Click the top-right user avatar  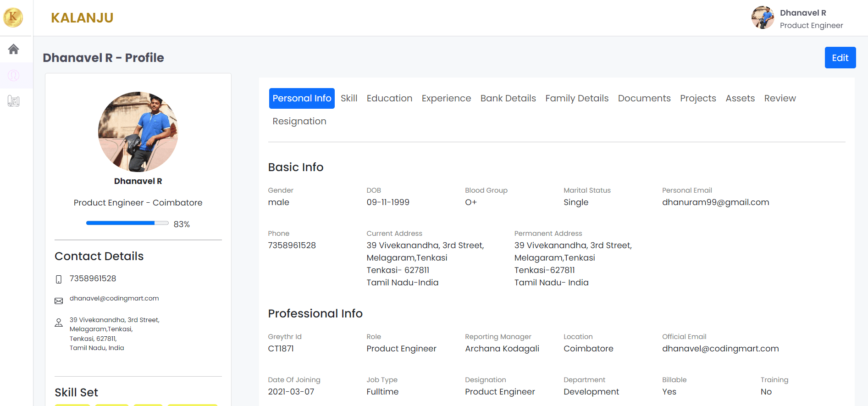click(x=763, y=18)
